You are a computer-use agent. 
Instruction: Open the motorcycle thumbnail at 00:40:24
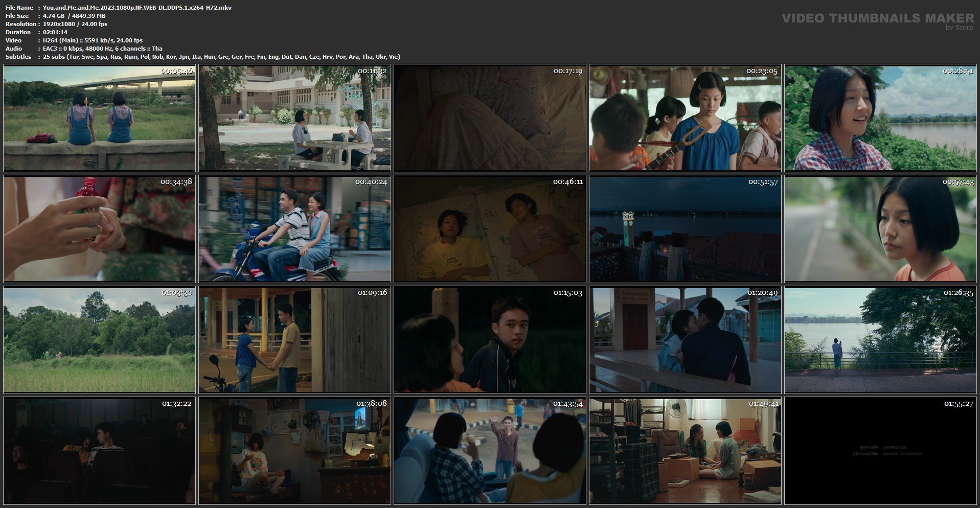[x=294, y=229]
